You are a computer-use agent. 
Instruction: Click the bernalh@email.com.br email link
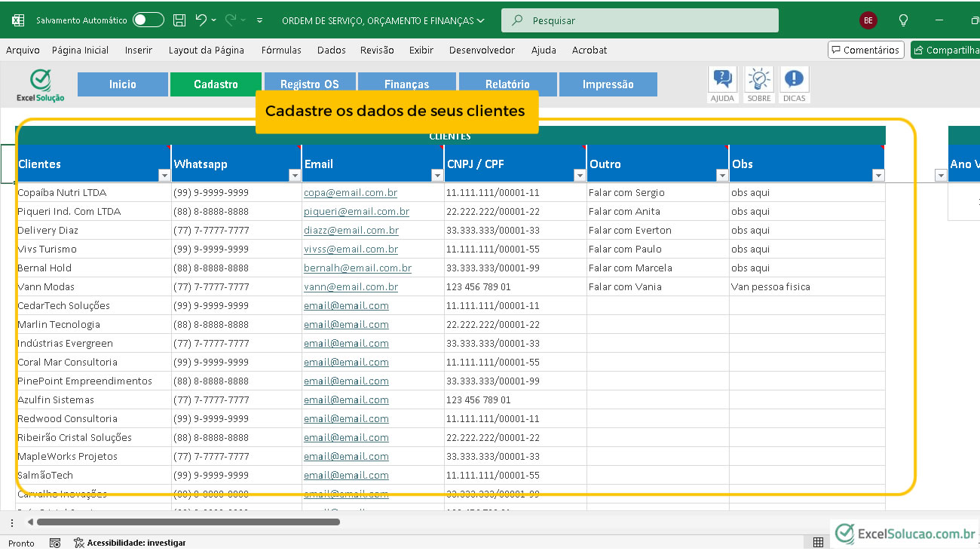(358, 268)
